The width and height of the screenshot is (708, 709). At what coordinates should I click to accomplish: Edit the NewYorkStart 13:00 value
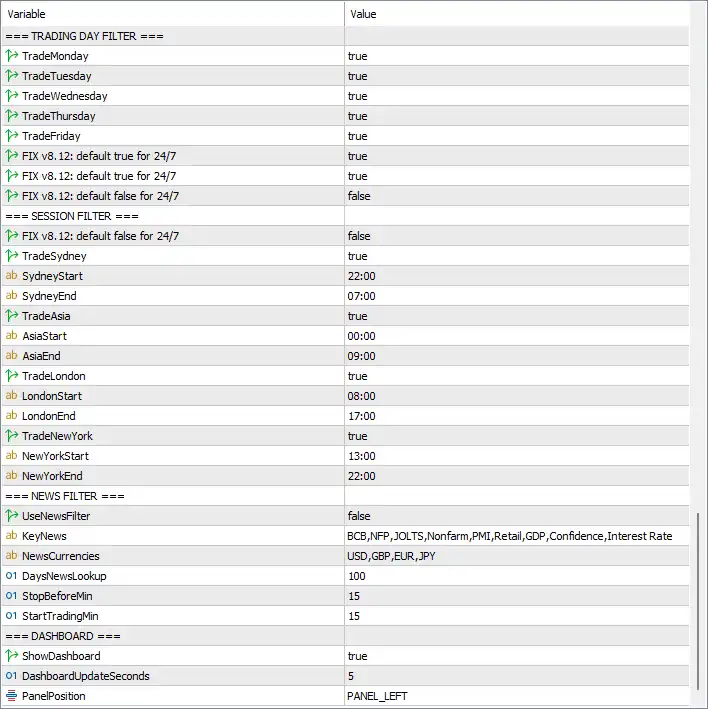517,456
